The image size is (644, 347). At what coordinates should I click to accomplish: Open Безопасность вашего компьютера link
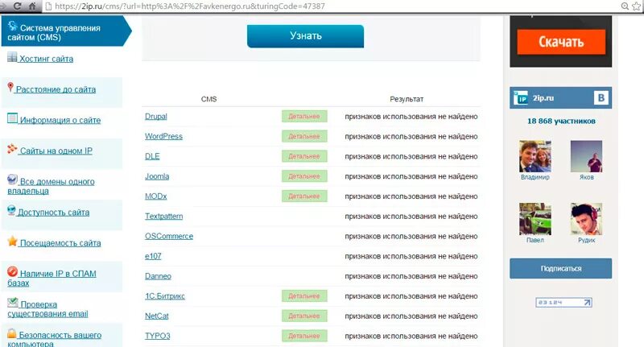click(54, 339)
